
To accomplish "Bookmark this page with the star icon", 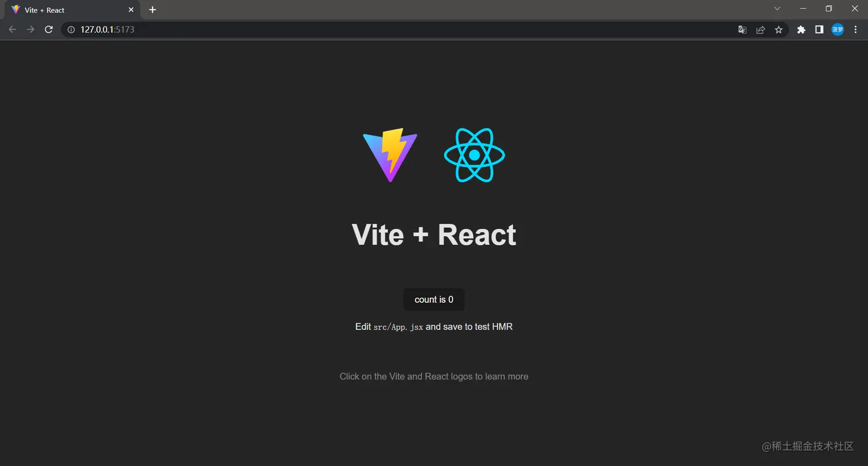I will tap(778, 29).
